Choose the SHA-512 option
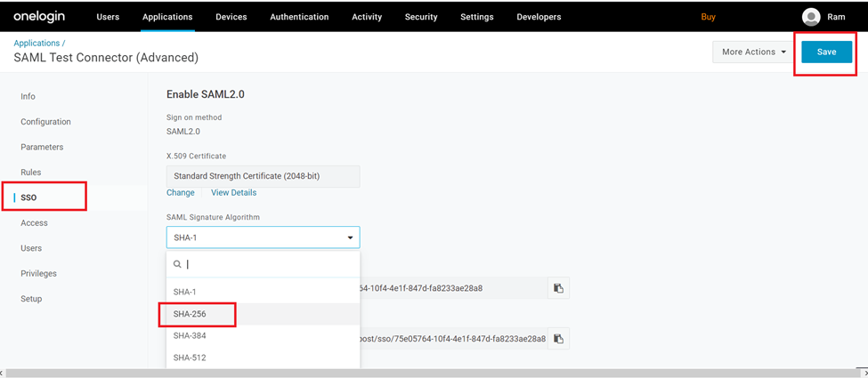The image size is (868, 378). (x=190, y=358)
